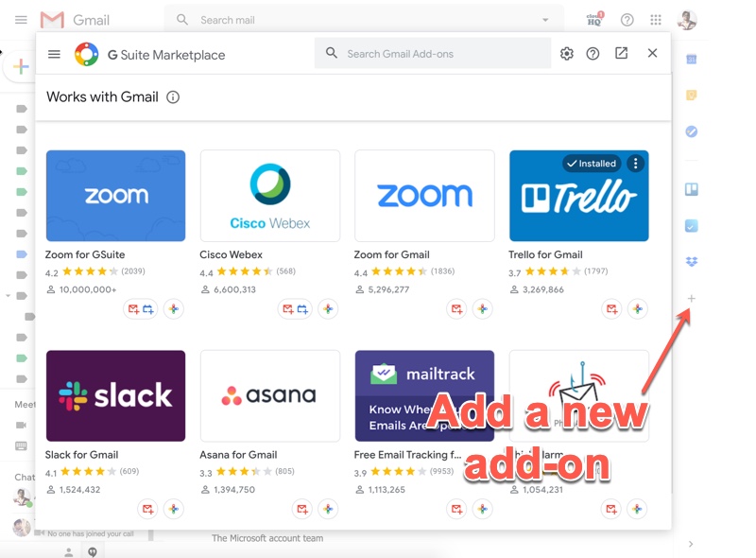The image size is (756, 558).
Task: Click G Suite icon under Free Email Tracking
Action: 483,509
